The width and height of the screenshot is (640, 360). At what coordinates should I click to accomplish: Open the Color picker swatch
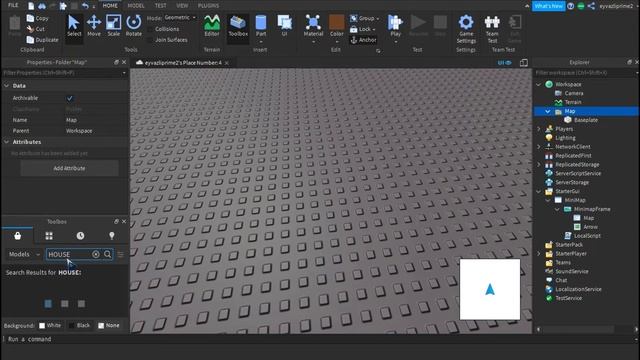[x=337, y=28]
